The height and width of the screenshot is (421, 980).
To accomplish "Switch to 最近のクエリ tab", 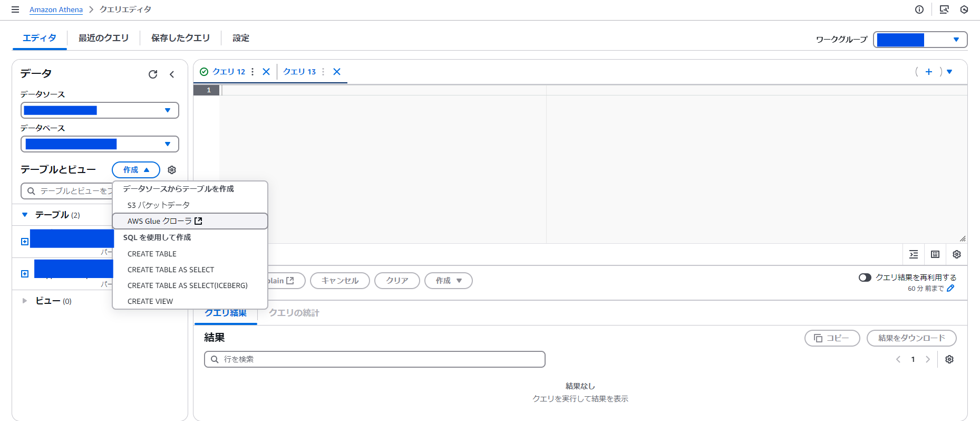I will (103, 38).
